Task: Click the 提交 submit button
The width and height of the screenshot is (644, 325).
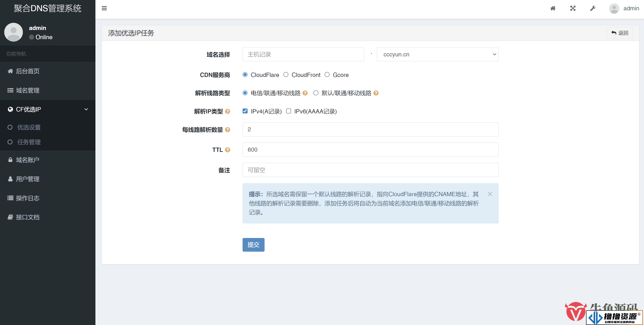Action: click(253, 245)
